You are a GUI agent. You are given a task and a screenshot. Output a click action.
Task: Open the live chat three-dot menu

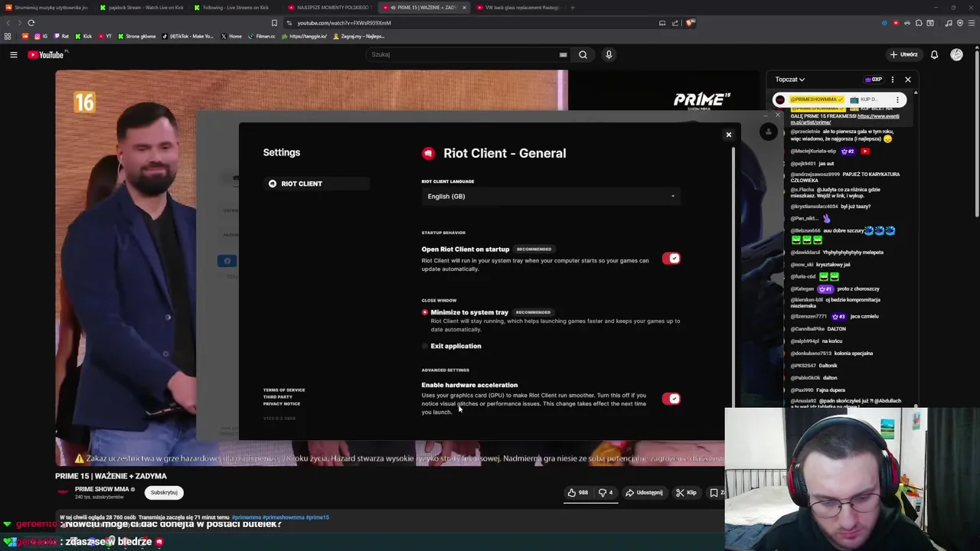click(x=892, y=80)
